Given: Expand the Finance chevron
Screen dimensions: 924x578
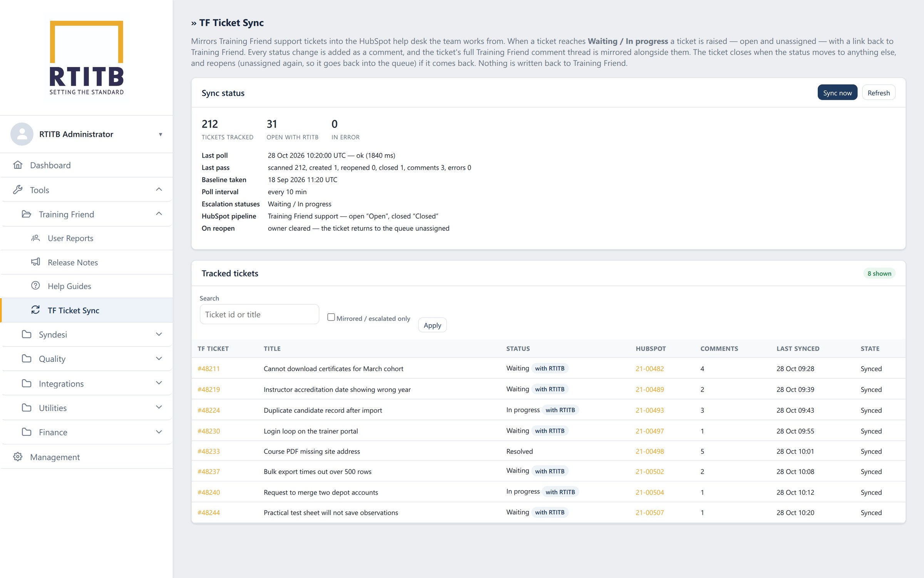Looking at the screenshot, I should 159,432.
